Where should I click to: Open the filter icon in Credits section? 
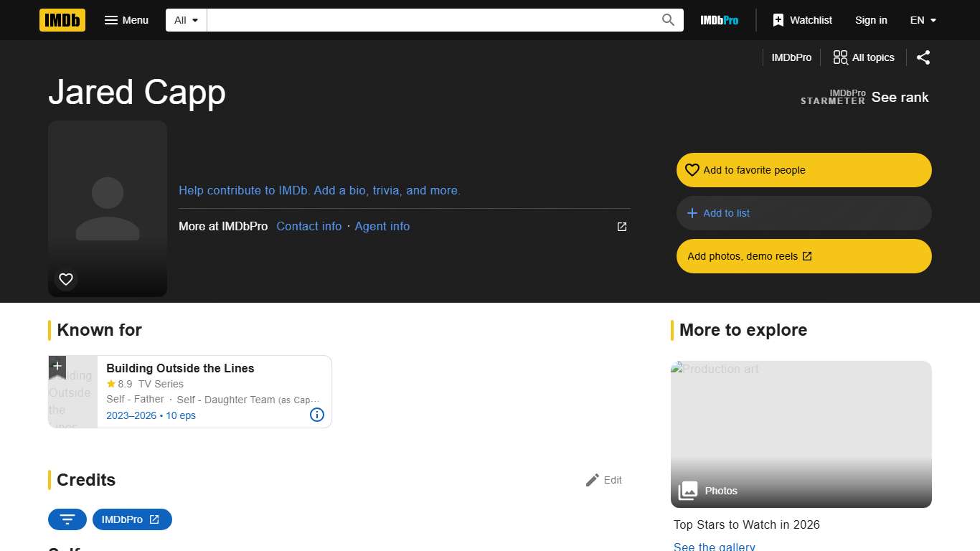[x=67, y=519]
